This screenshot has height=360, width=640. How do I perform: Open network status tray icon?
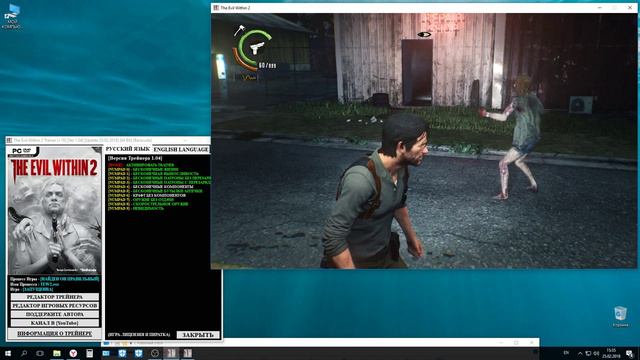click(588, 353)
